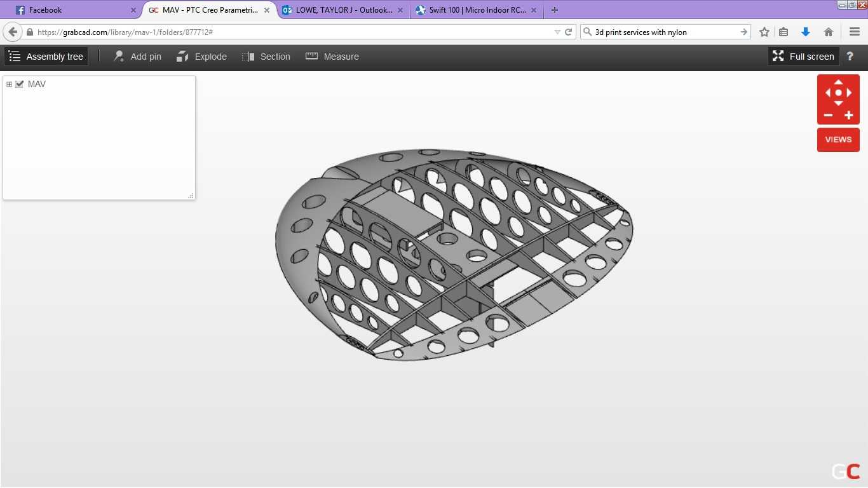868x488 pixels.
Task: Click the Add pin tool
Action: point(137,57)
